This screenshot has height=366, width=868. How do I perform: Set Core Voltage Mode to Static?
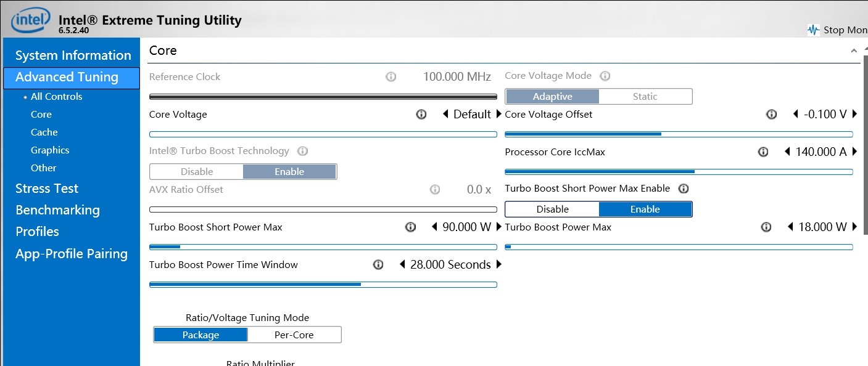coord(645,97)
